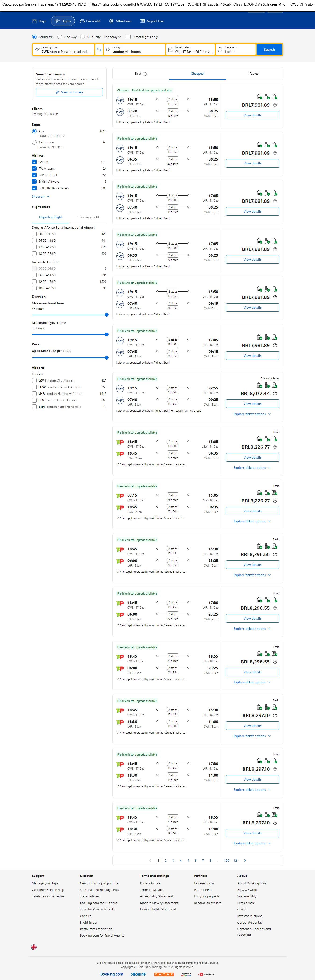Screen dimensions: 315x980
Task: Click the Car rental icon in top navigation
Action: pyautogui.click(x=82, y=21)
